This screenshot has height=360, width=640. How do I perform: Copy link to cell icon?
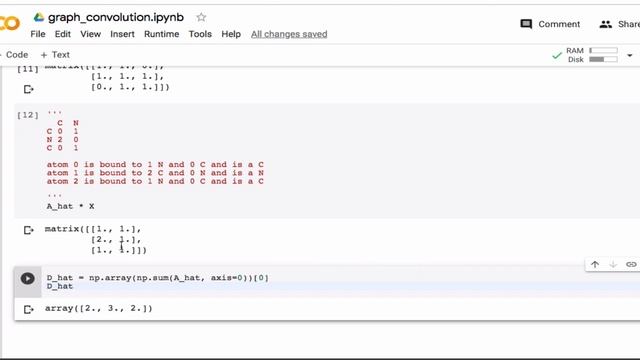(x=631, y=264)
